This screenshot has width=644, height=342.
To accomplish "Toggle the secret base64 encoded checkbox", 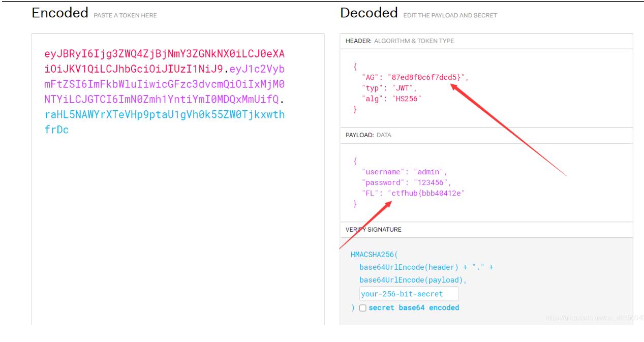I will [363, 308].
